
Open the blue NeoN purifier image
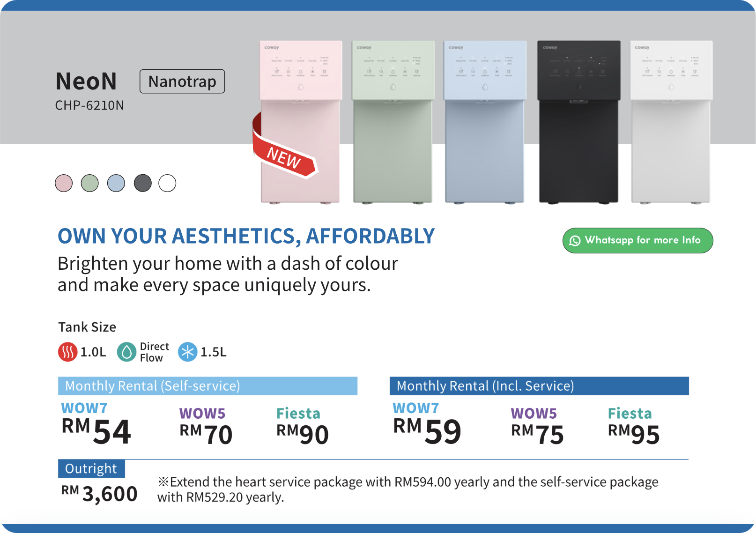pyautogui.click(x=485, y=122)
